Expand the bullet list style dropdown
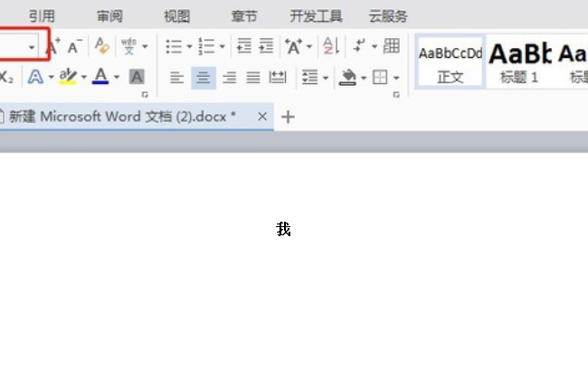 [x=189, y=47]
